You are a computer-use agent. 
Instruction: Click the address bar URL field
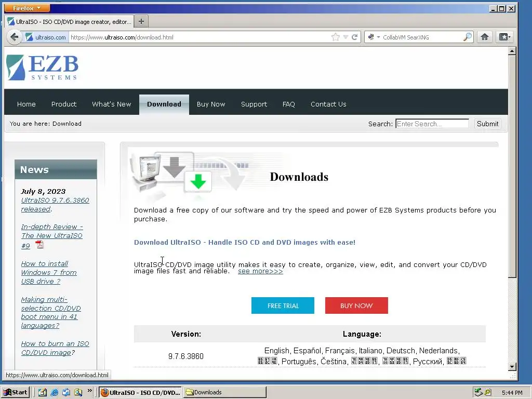[200, 37]
